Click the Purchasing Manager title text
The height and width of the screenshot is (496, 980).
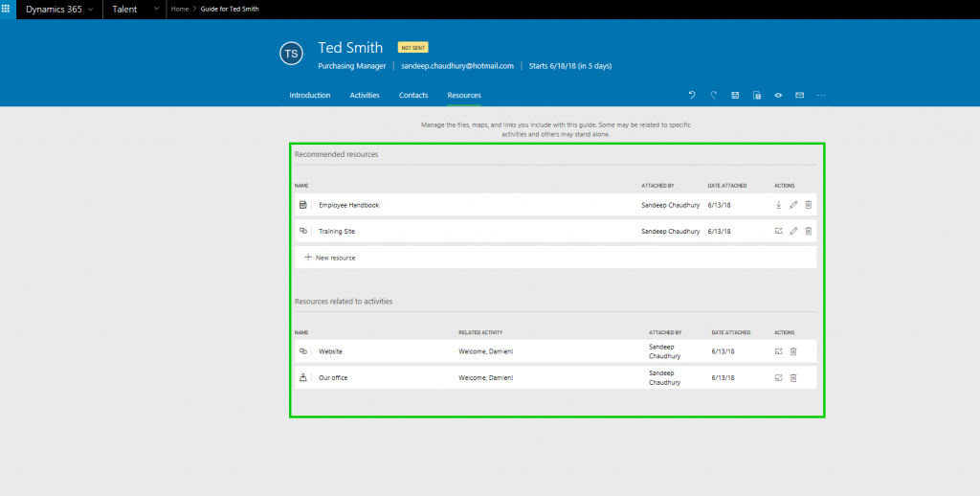point(352,66)
